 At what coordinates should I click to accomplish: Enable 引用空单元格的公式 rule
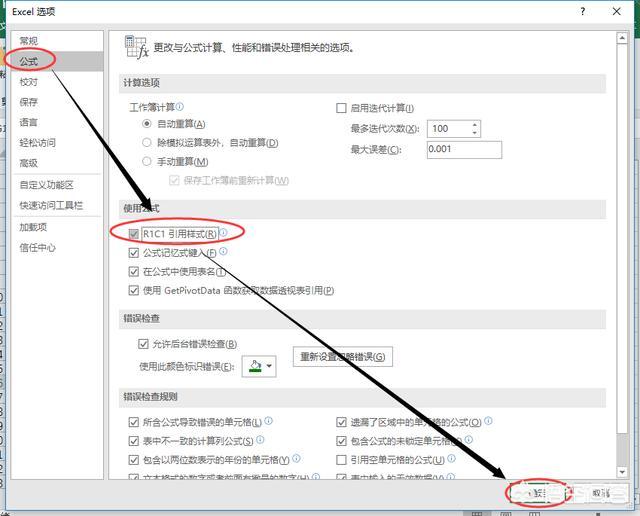tap(341, 460)
